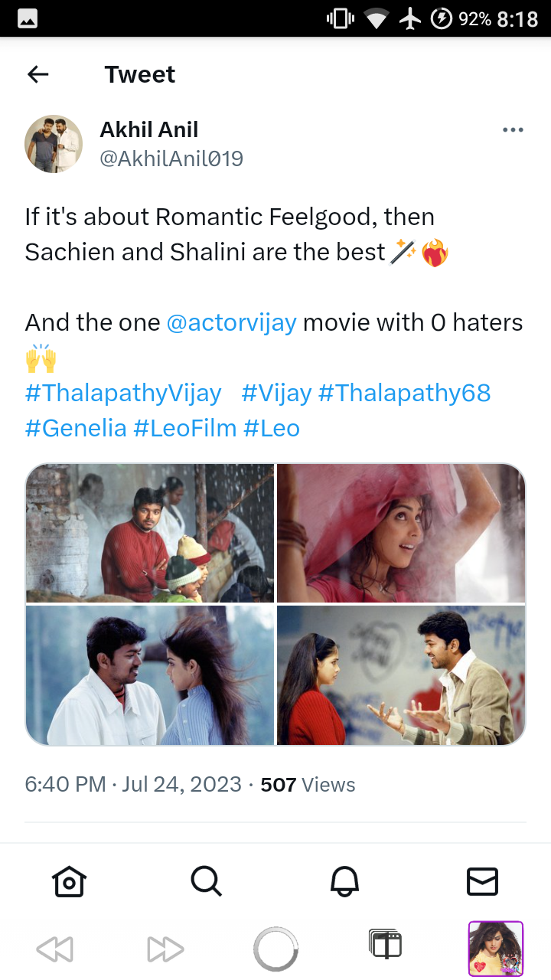Open the #Genelia hashtag
Screen dimensions: 551x980
pos(76,428)
